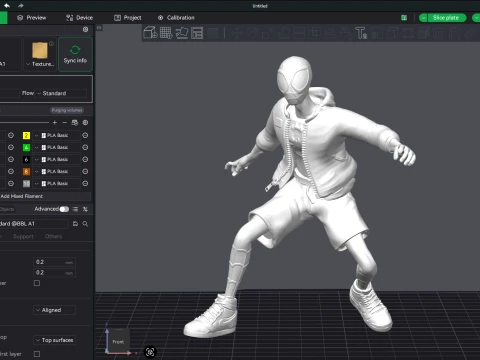
Task: Switch to the Device tab
Action: click(x=79, y=18)
